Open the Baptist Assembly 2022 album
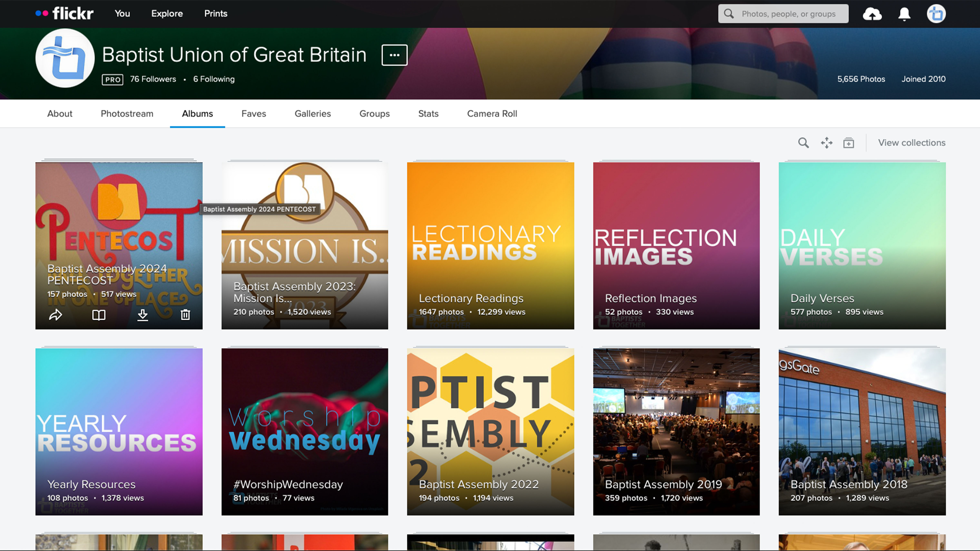The width and height of the screenshot is (980, 551). pos(490,432)
